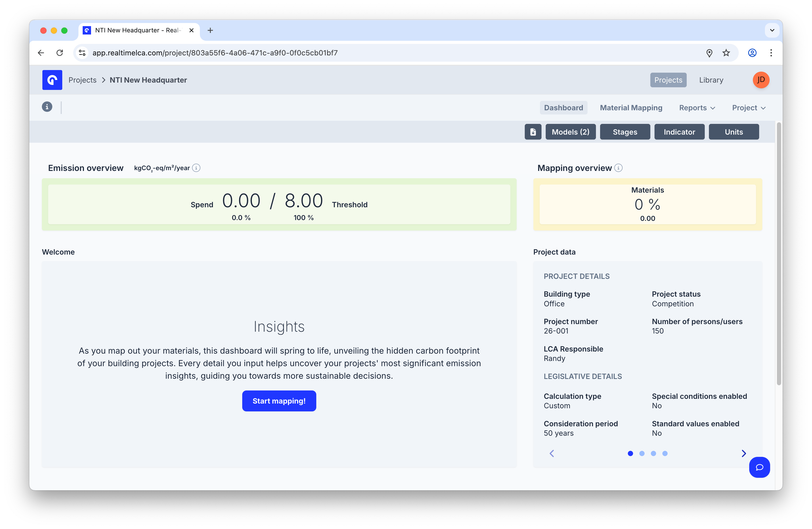This screenshot has height=529, width=812.
Task: Open the Units filter
Action: click(734, 132)
